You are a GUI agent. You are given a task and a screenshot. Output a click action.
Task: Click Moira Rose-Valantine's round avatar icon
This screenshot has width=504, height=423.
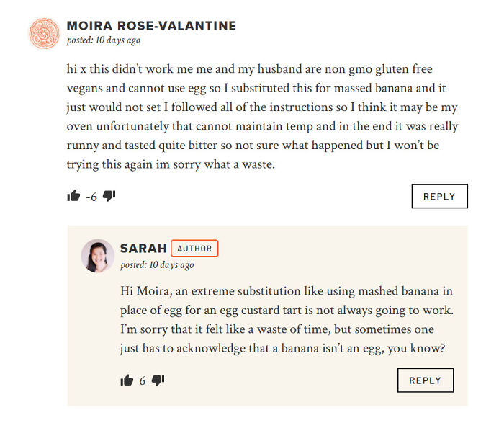click(x=43, y=33)
